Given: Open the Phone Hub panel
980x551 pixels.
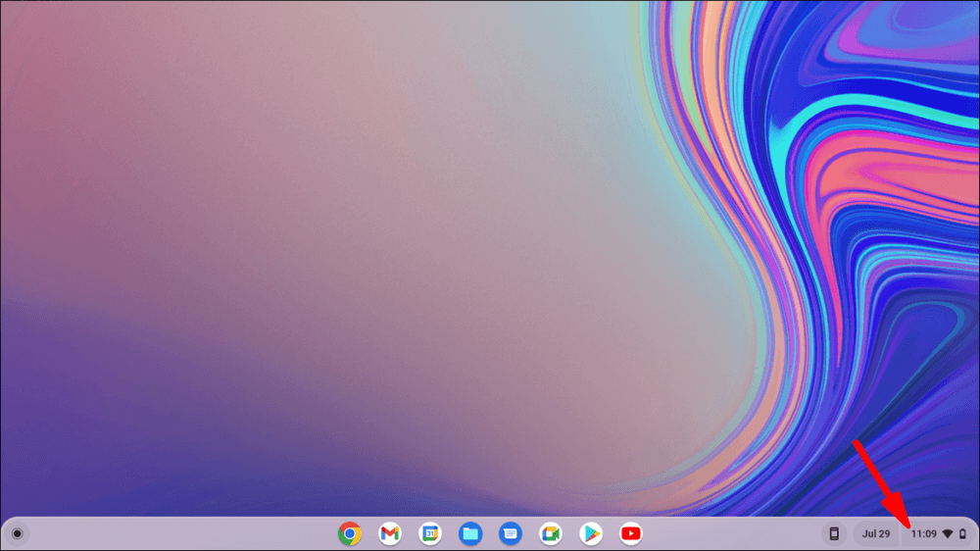Looking at the screenshot, I should click(x=834, y=533).
